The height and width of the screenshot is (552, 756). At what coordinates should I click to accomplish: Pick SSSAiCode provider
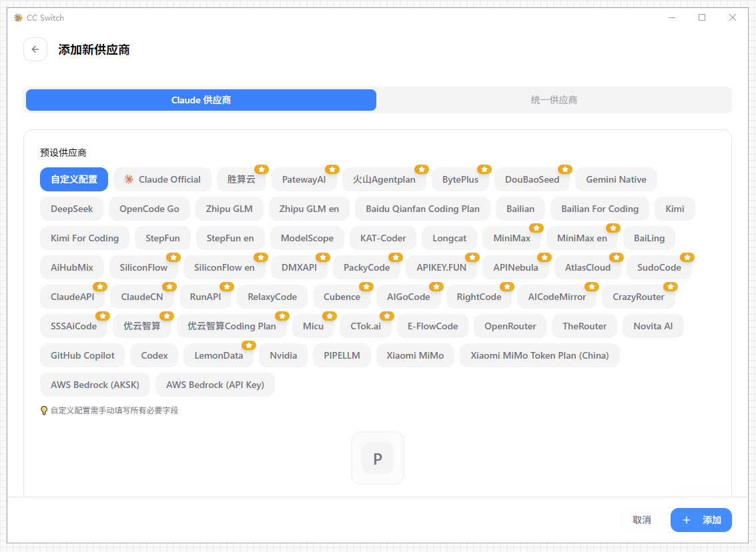coord(74,326)
